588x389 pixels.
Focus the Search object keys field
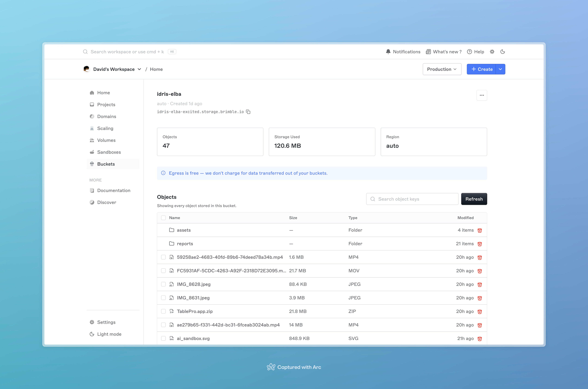click(412, 199)
